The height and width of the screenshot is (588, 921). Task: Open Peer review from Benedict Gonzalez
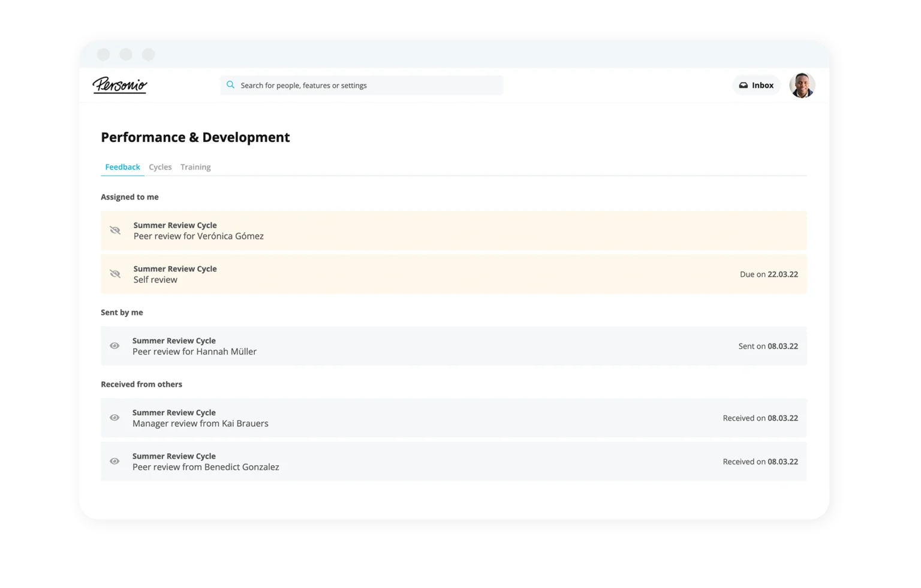(x=454, y=462)
